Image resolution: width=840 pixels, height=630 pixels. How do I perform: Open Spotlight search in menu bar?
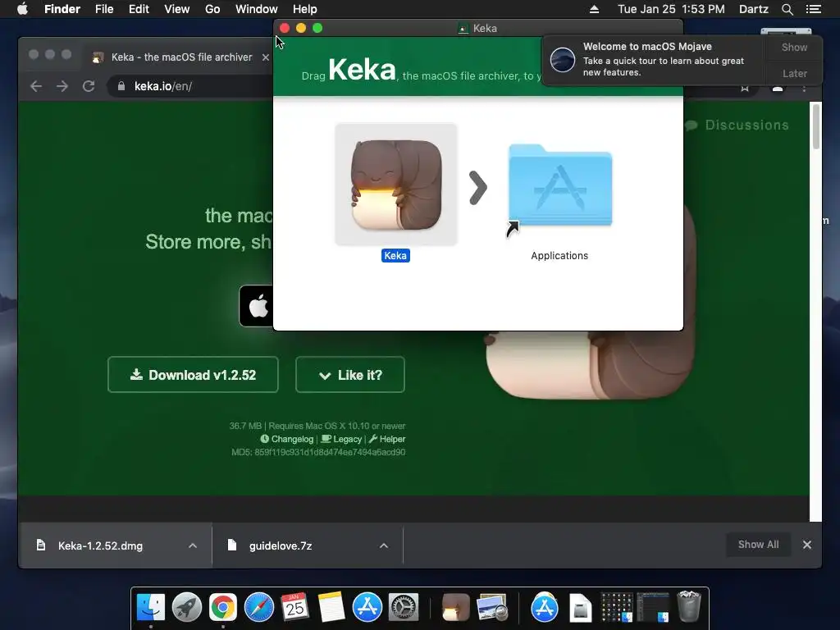point(787,9)
